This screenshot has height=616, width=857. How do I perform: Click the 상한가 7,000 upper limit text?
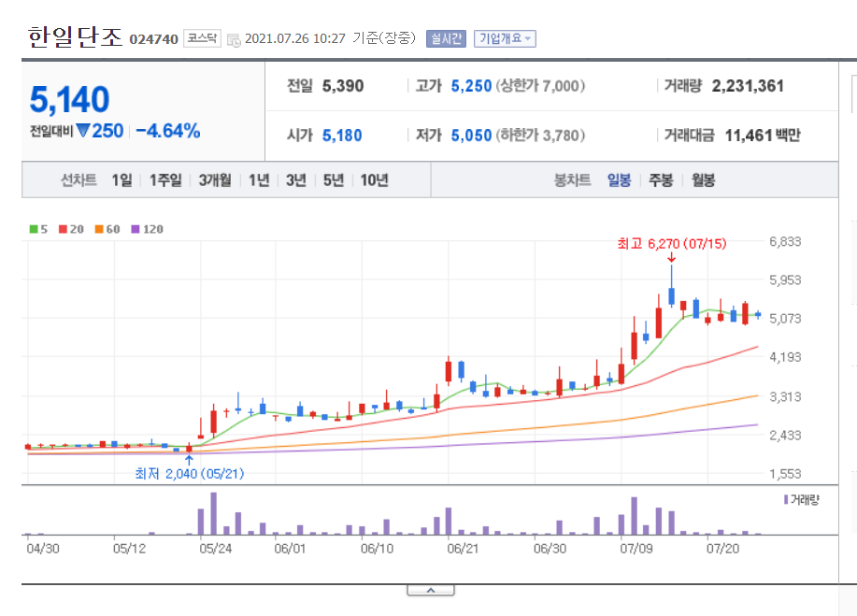[540, 86]
